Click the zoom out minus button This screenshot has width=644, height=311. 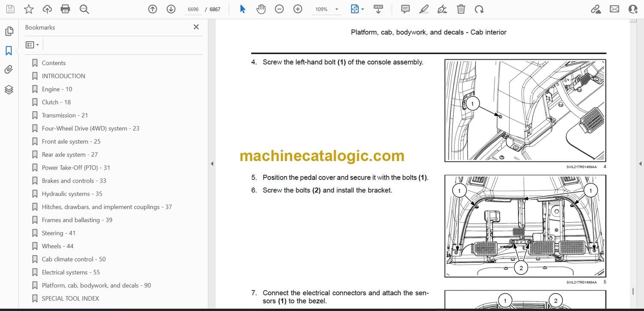(x=279, y=9)
